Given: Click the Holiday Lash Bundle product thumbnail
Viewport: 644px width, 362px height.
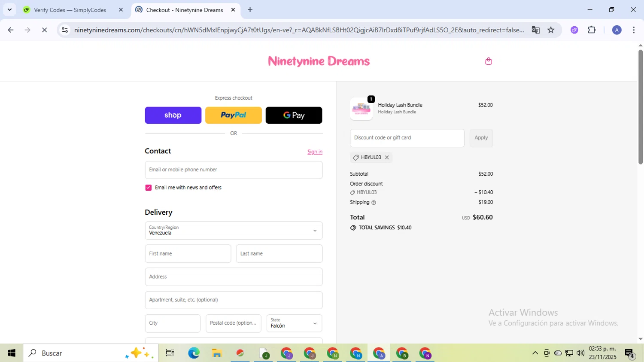Looking at the screenshot, I should 361,109.
